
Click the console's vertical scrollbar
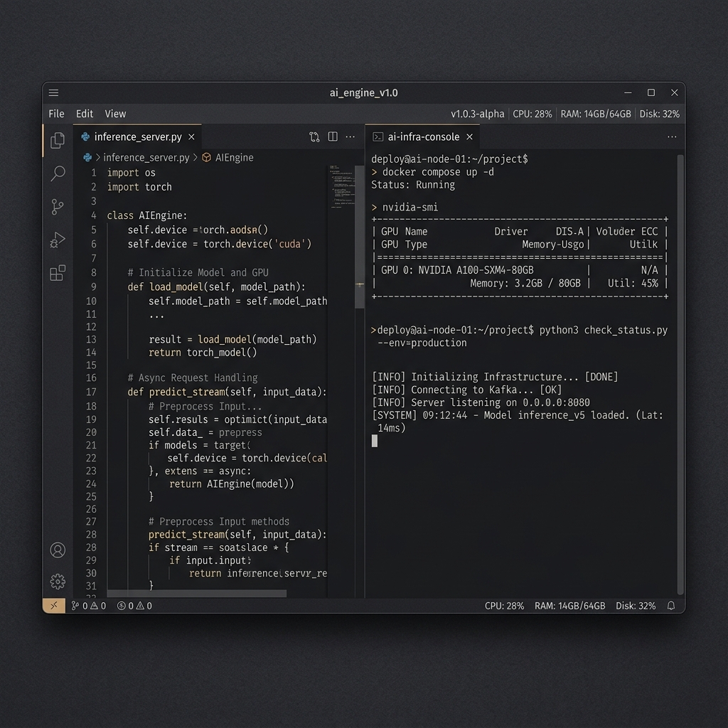click(x=680, y=355)
